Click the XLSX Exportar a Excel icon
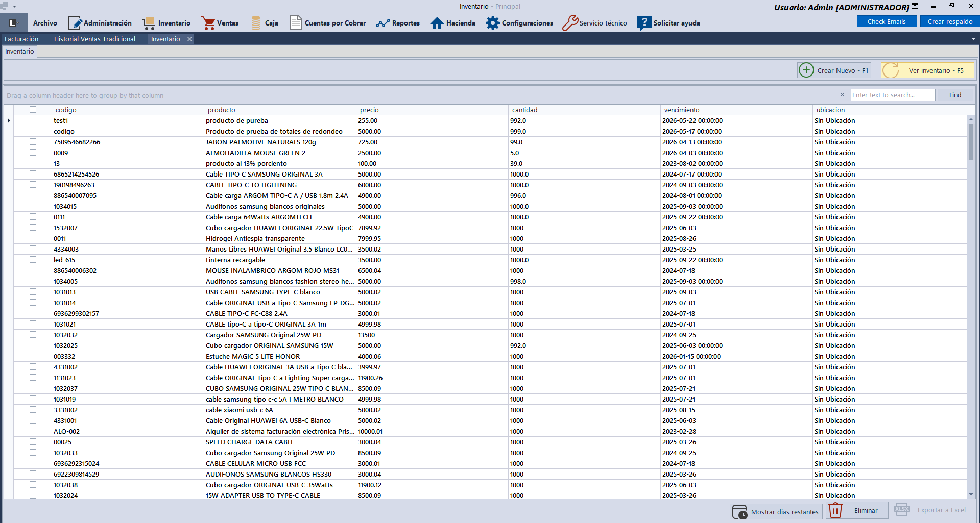Viewport: 980px width, 523px height. pos(902,510)
